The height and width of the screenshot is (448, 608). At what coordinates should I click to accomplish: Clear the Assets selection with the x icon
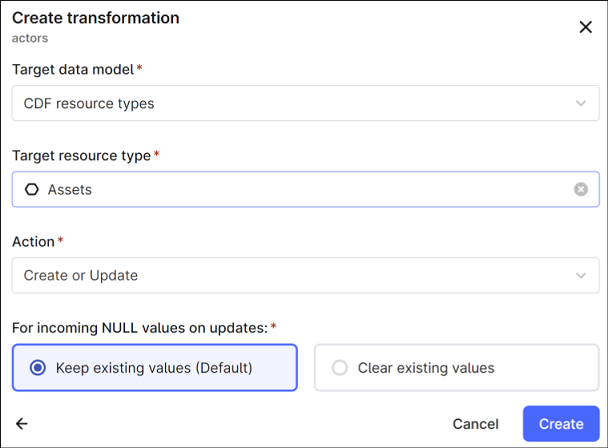pyautogui.click(x=581, y=189)
